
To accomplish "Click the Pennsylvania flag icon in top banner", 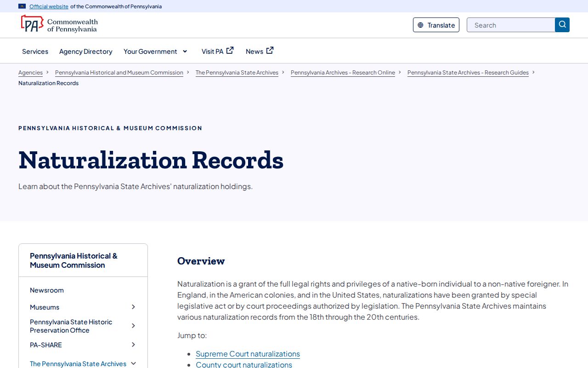I will pos(22,6).
